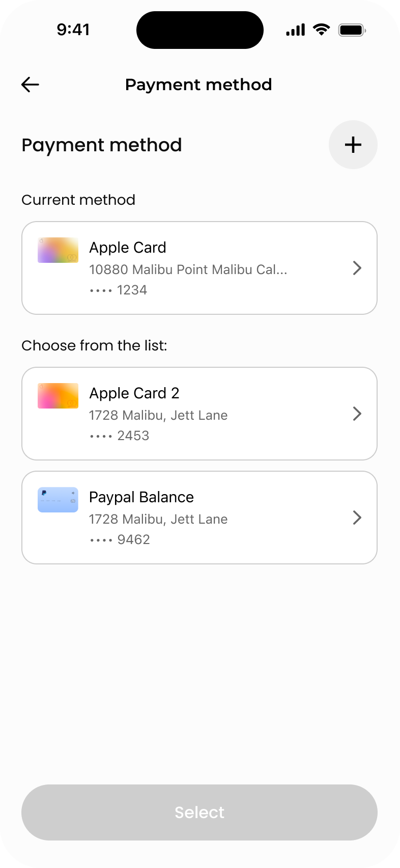
Task: Tap the battery status icon
Action: [x=352, y=30]
